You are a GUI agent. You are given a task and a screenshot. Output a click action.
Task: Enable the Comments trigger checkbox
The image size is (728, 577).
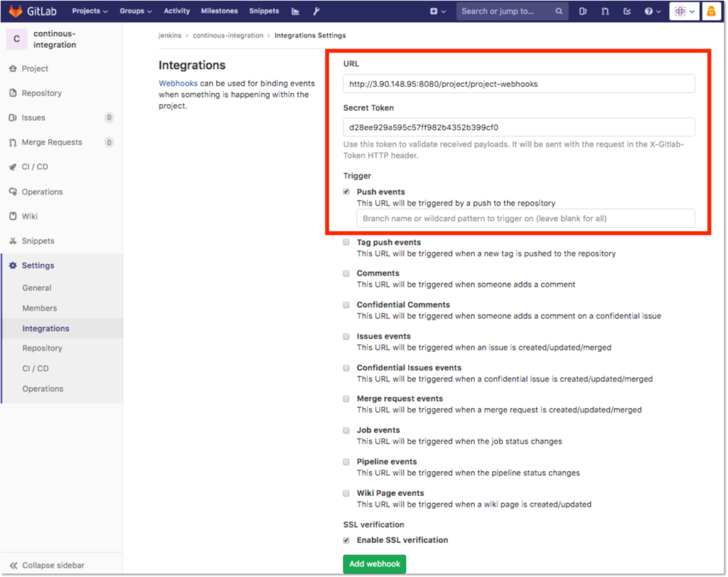tap(346, 273)
